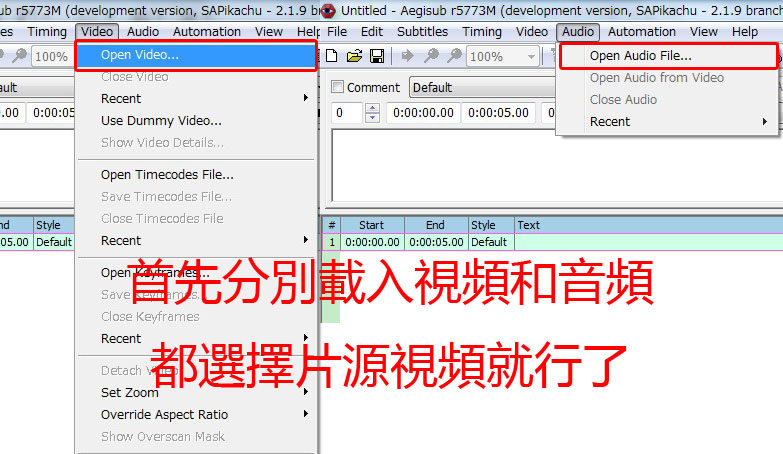Image resolution: width=783 pixels, height=454 pixels.
Task: Choose Open Audio File... from the Audio menu
Action: coord(669,56)
